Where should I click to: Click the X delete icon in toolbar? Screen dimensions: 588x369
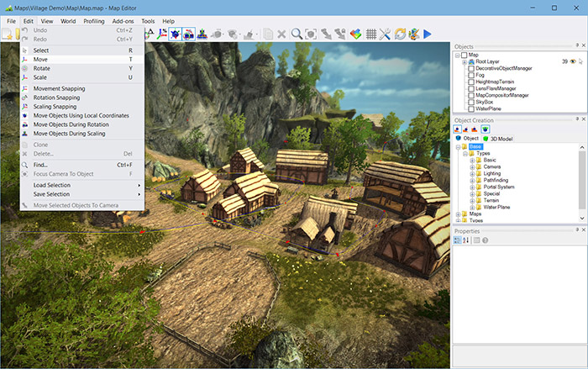coord(281,34)
